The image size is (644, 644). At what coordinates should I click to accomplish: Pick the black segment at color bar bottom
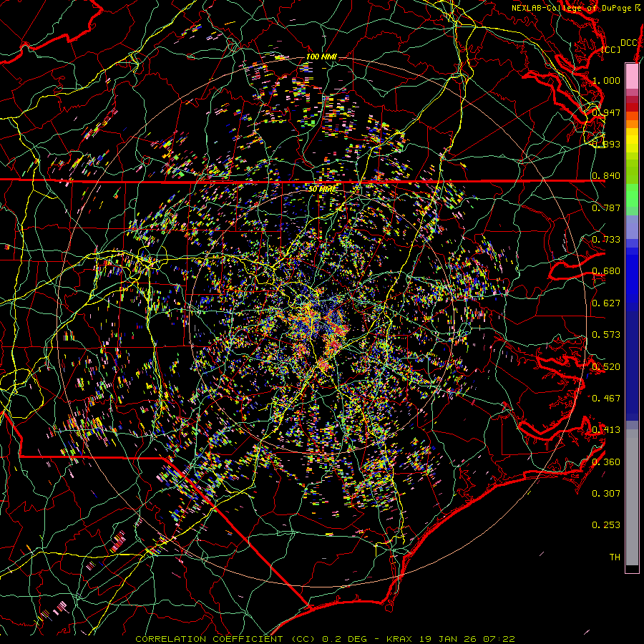coord(632,569)
